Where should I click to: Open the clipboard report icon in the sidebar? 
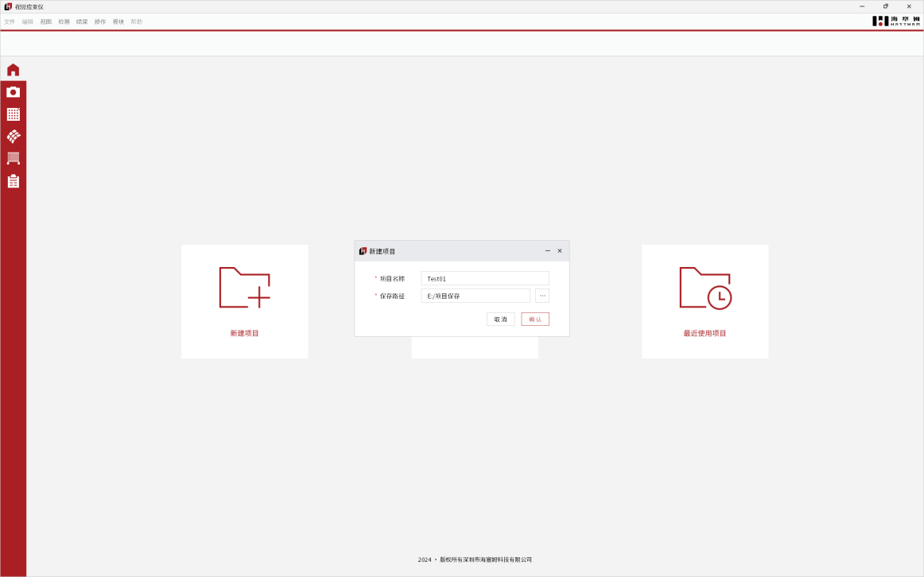click(x=14, y=181)
